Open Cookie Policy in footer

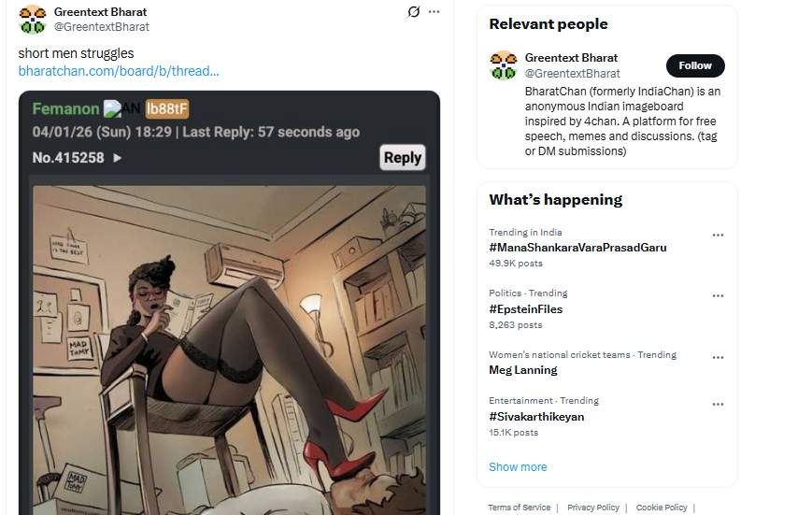tap(662, 508)
